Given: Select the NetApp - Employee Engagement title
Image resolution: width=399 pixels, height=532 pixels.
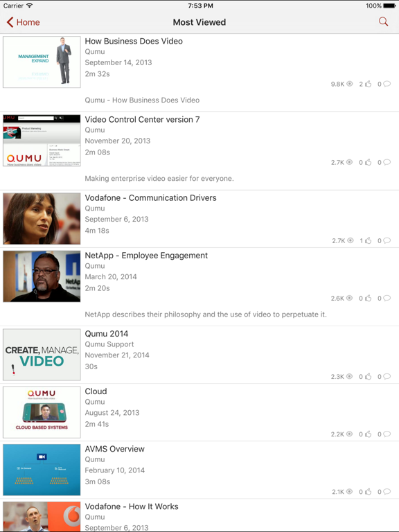Looking at the screenshot, I should (146, 256).
